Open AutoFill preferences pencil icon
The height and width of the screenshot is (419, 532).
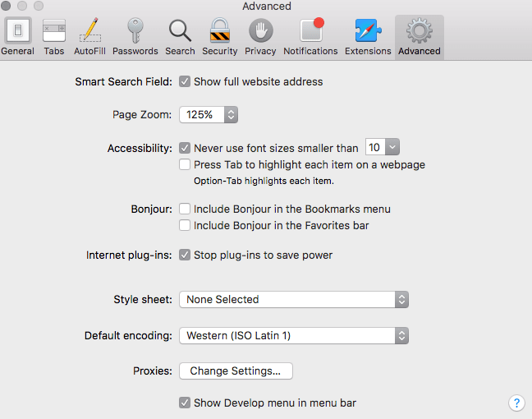(89, 31)
